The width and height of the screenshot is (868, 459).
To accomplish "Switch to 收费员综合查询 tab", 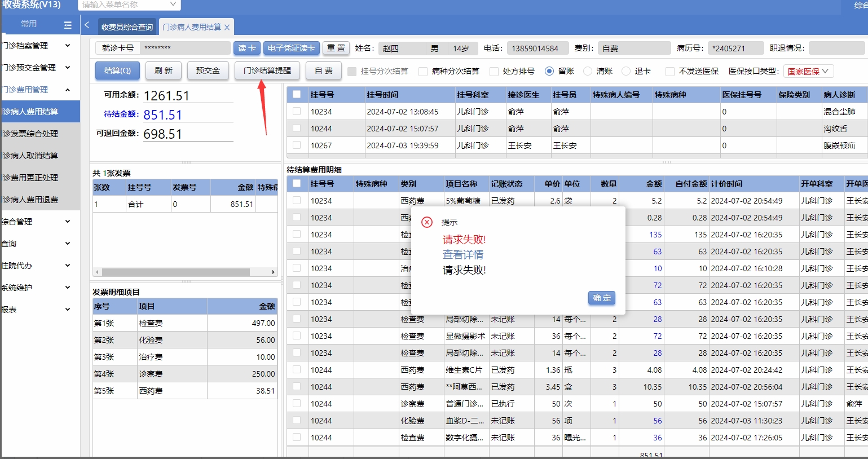I will pyautogui.click(x=127, y=27).
